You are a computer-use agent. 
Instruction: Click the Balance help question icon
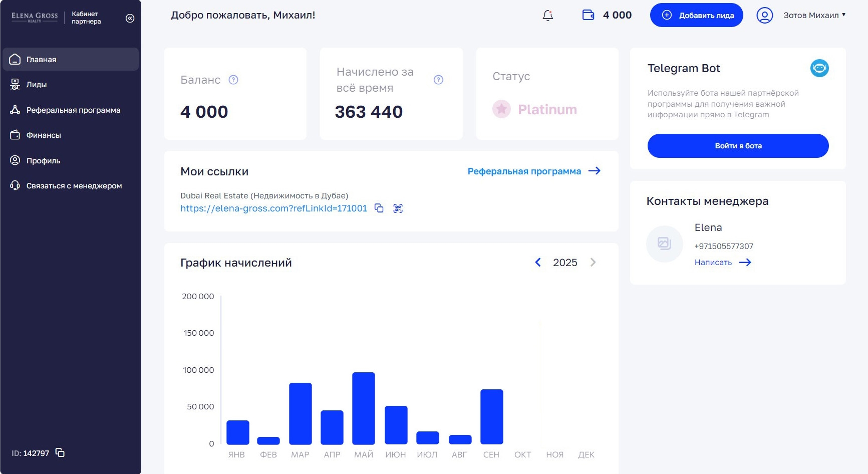(233, 80)
